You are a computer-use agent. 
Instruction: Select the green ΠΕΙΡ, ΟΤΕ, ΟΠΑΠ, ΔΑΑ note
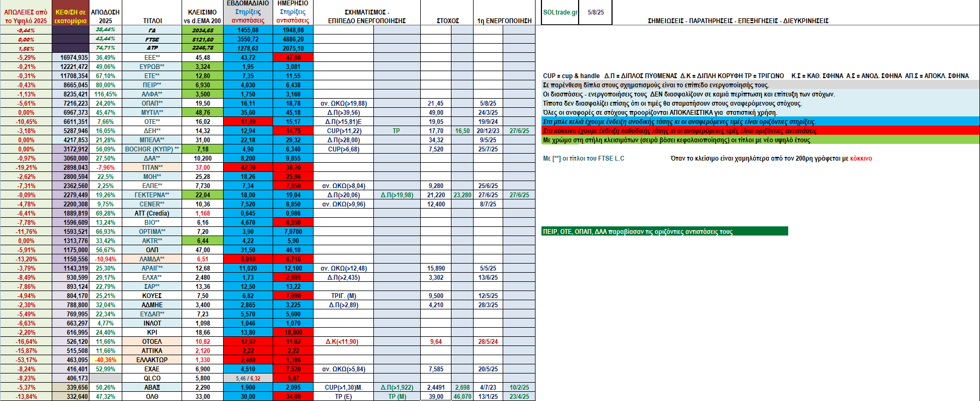[665, 232]
